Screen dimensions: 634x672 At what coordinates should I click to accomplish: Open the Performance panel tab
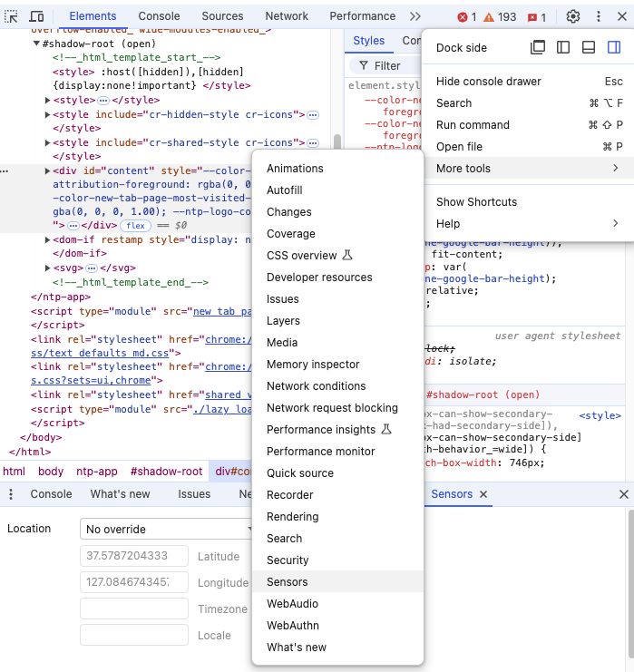click(362, 16)
